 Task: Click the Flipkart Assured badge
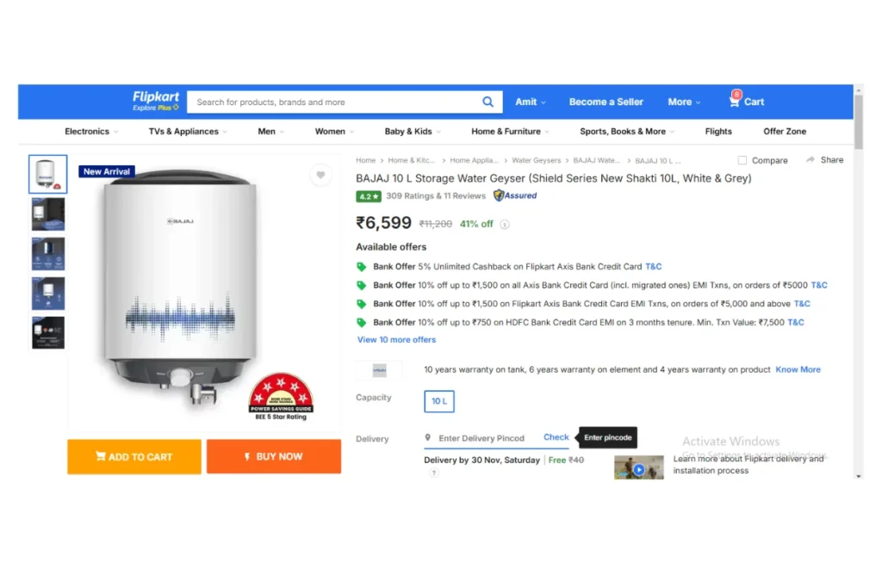[x=515, y=195]
